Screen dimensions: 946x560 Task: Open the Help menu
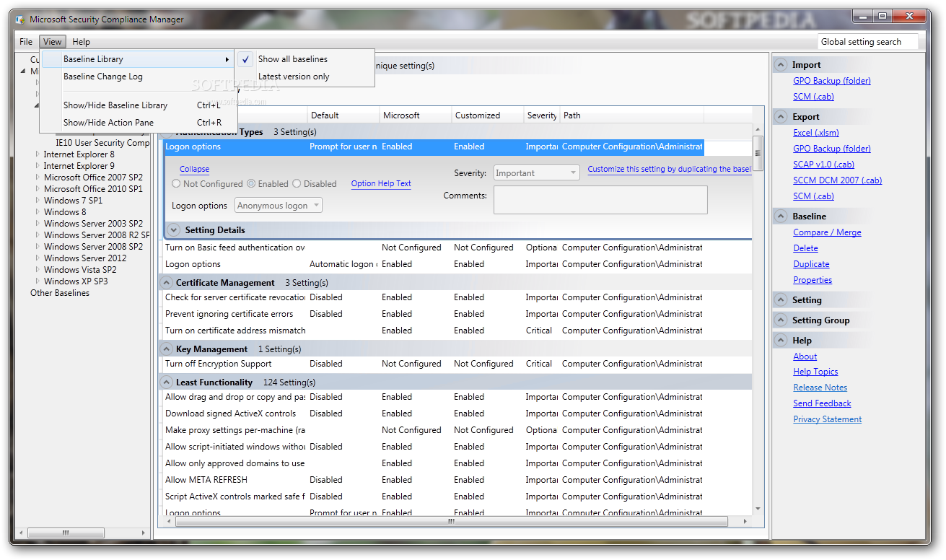coord(82,42)
